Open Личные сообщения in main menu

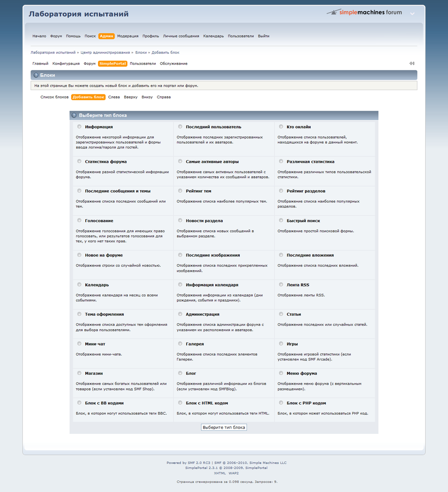(181, 36)
